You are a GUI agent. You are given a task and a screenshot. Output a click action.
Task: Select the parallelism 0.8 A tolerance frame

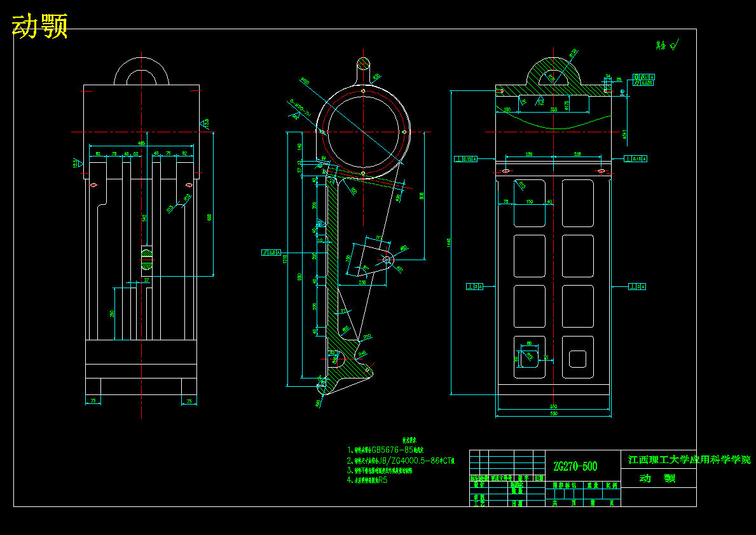pyautogui.click(x=271, y=253)
